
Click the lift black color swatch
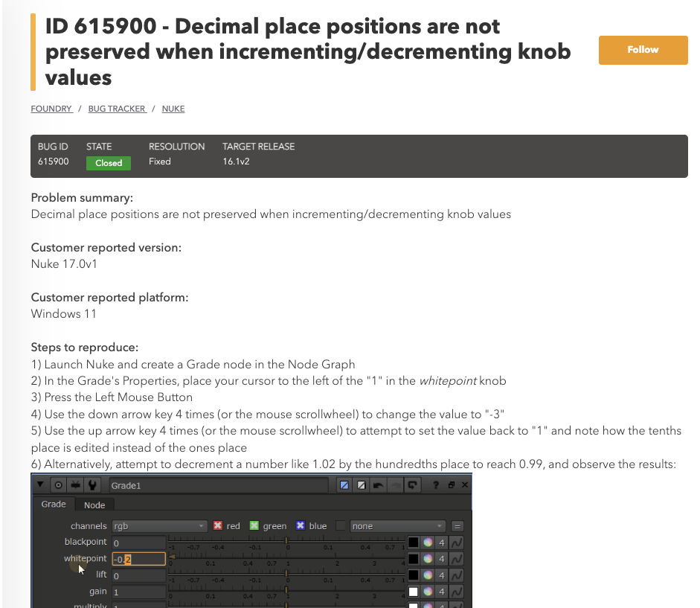tap(414, 575)
